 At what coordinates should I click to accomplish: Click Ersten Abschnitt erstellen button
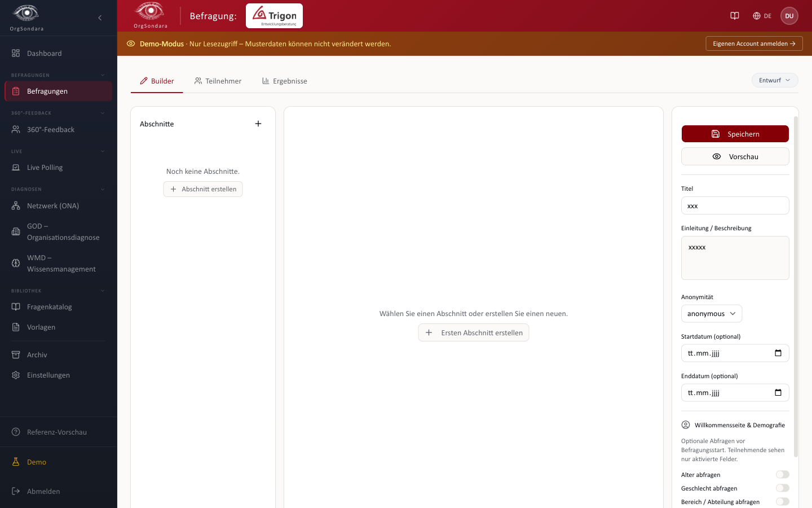(x=474, y=332)
